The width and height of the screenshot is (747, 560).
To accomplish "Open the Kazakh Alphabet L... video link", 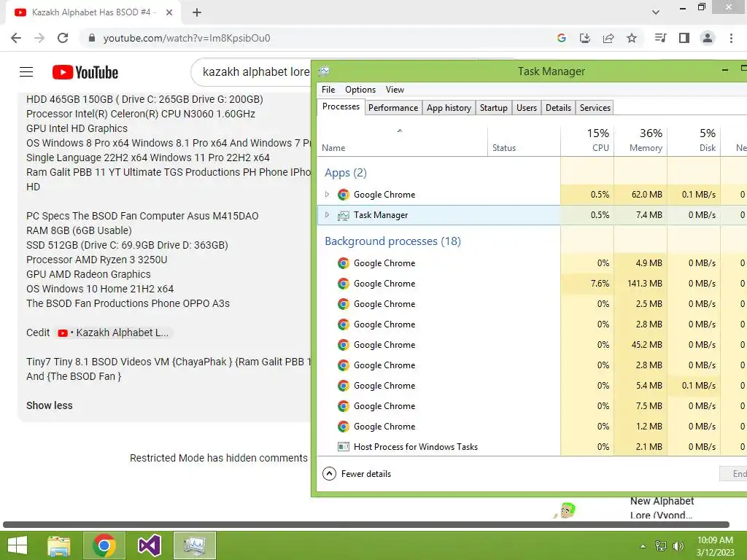I will tap(113, 332).
